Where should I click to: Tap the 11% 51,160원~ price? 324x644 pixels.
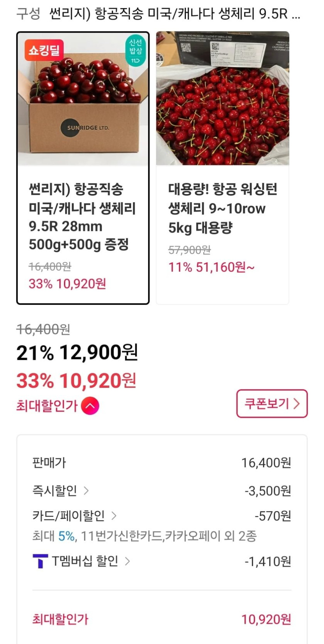[211, 267]
